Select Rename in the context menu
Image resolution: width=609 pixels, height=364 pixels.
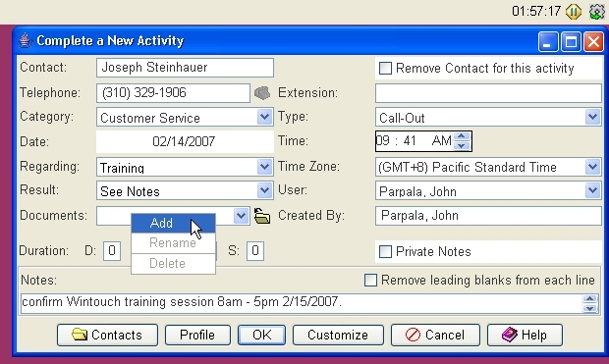point(173,243)
